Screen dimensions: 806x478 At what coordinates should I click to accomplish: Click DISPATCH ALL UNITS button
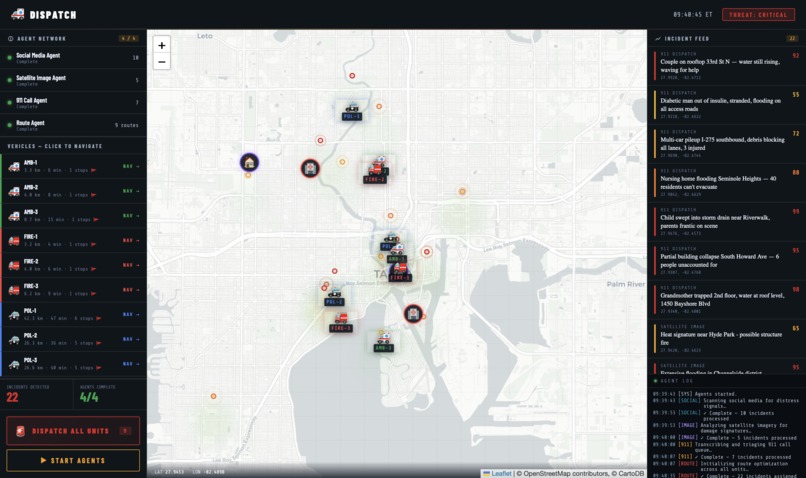73,431
